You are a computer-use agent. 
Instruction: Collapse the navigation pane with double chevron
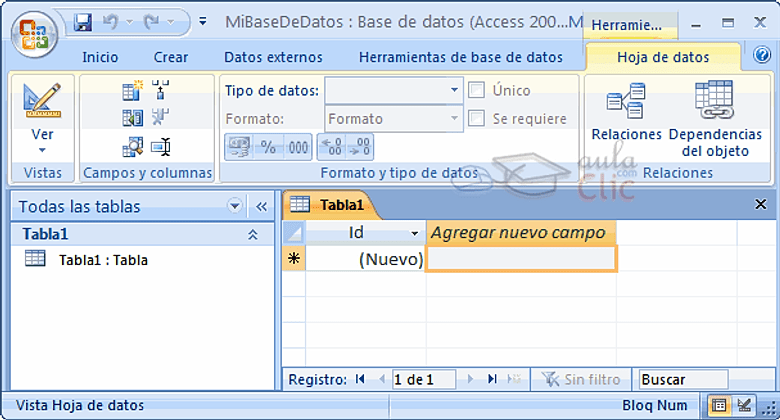click(261, 207)
